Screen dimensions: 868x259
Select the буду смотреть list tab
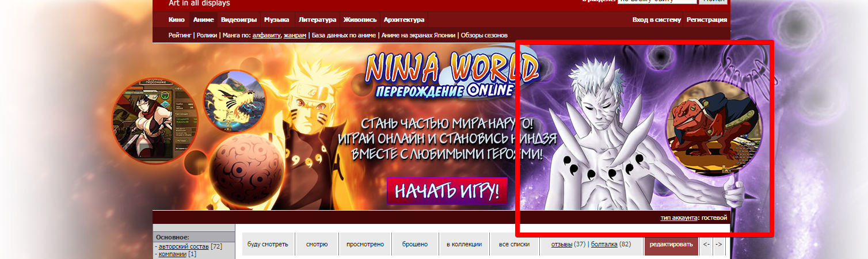click(268, 244)
